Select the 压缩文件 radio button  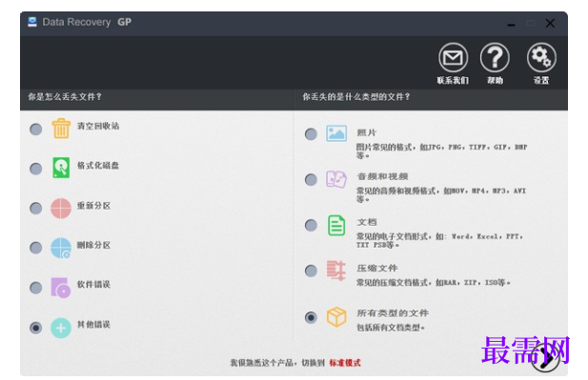click(x=311, y=270)
